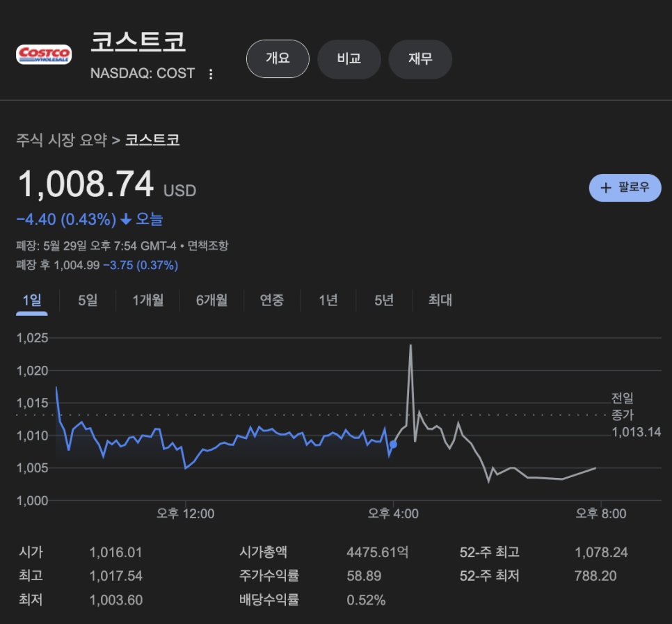Click the 52-주 최저 value 788.20
This screenshot has height=624, width=672.
[x=595, y=576]
